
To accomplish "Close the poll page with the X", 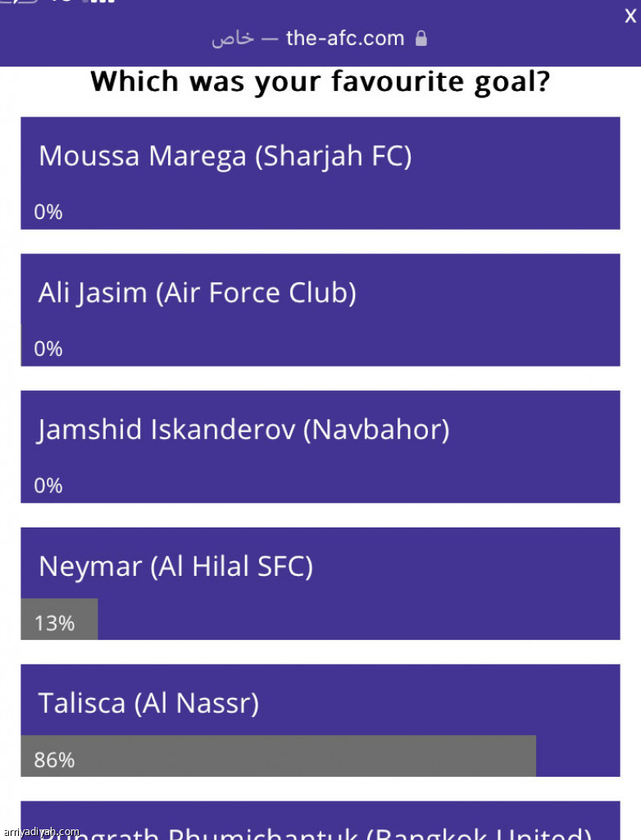I will tap(630, 17).
